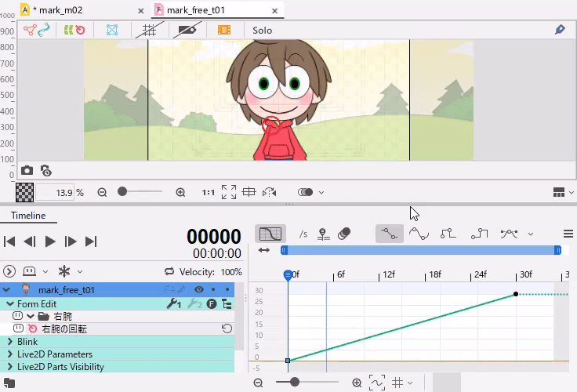The width and height of the screenshot is (577, 392).
Task: Click the canvas zoom slider handle
Action: tap(122, 192)
